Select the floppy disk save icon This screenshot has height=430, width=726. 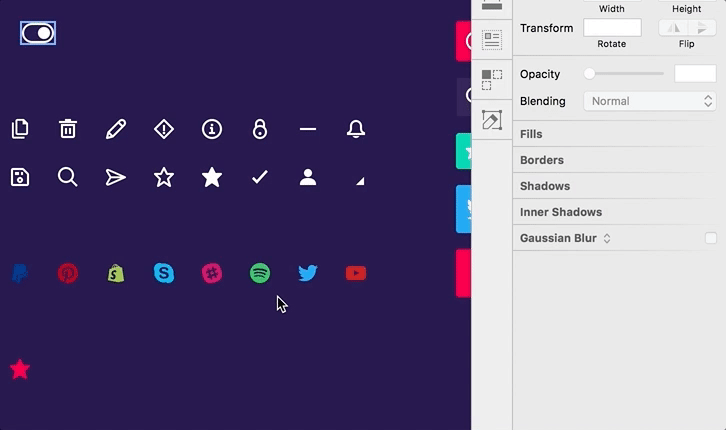coord(20,177)
